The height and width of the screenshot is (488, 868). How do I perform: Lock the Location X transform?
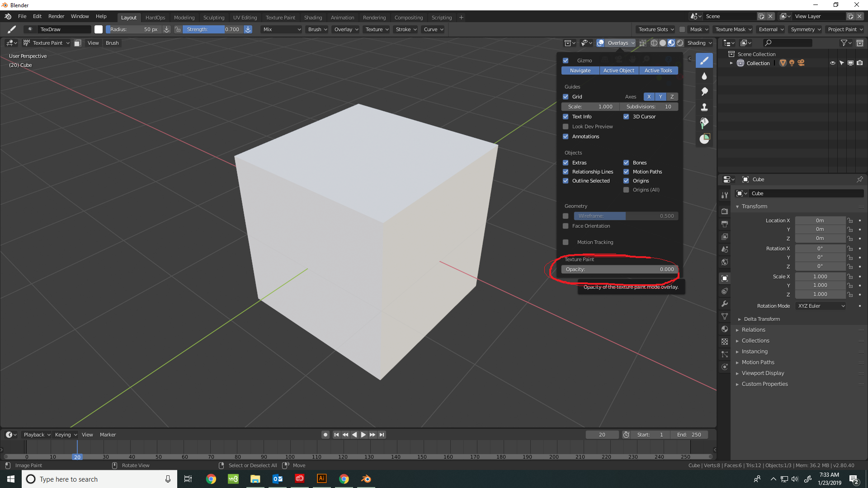point(850,221)
